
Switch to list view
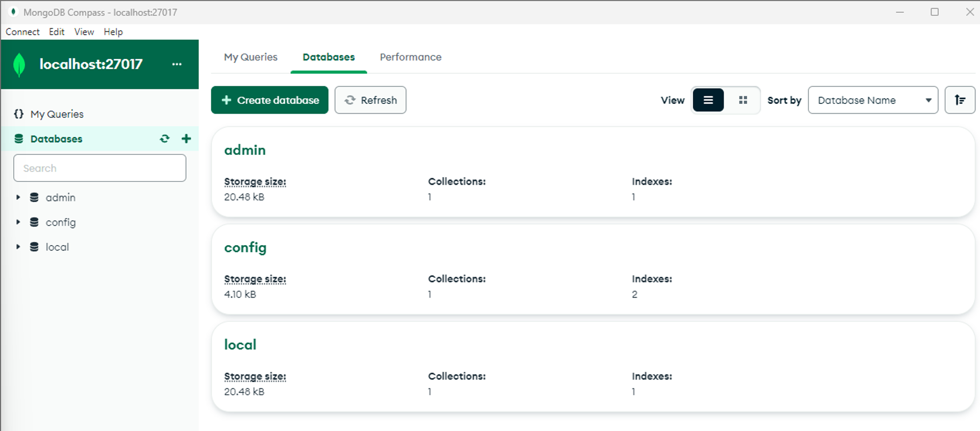(708, 100)
